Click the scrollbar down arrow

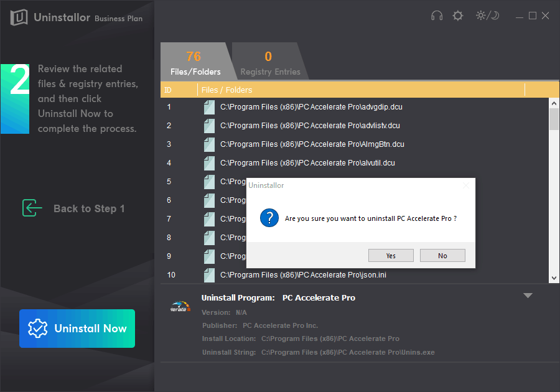[554, 278]
